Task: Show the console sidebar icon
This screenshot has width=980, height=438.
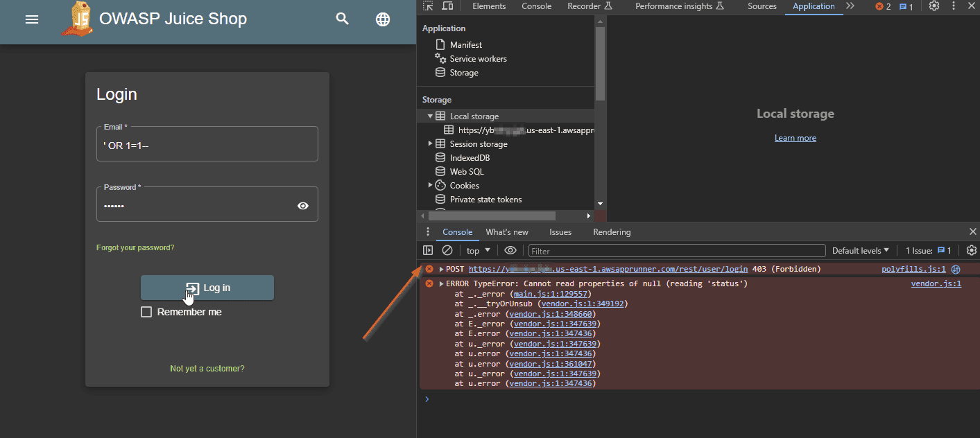Action: (x=428, y=250)
